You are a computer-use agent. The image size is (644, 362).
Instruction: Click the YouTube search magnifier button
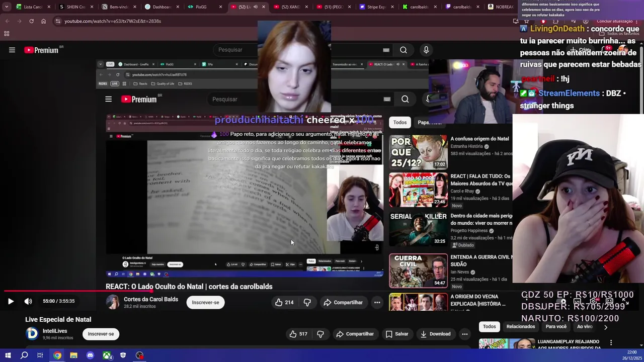click(404, 50)
